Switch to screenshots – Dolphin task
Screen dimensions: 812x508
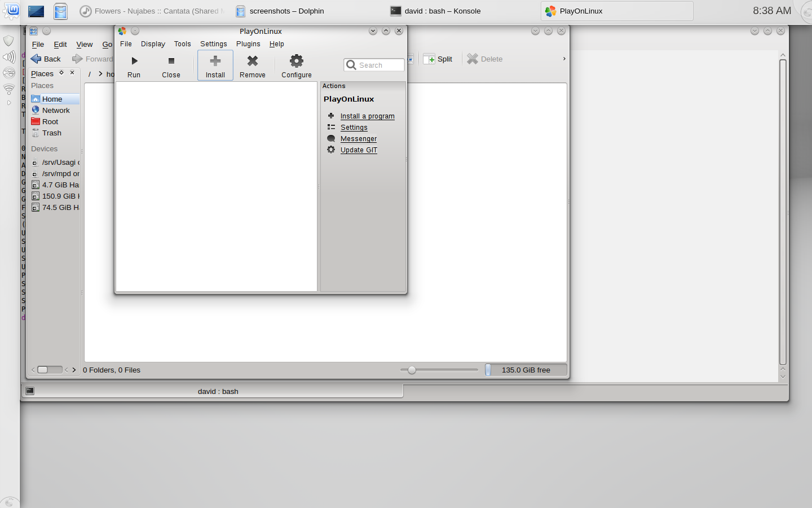coord(280,11)
